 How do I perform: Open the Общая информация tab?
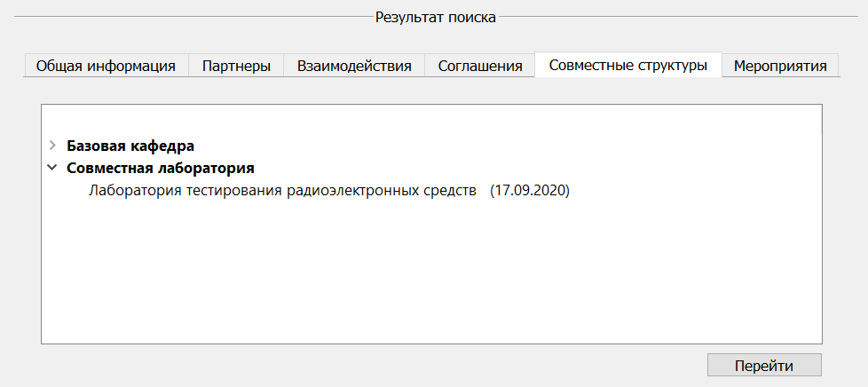tap(106, 66)
